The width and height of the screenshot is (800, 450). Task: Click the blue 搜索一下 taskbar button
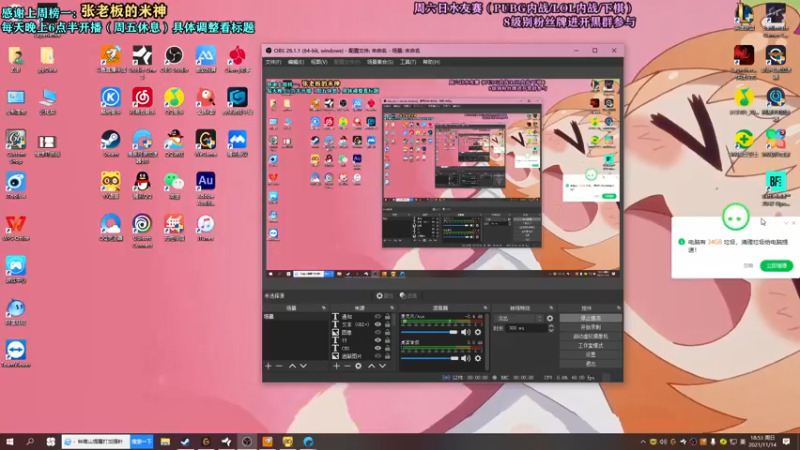click(141, 442)
